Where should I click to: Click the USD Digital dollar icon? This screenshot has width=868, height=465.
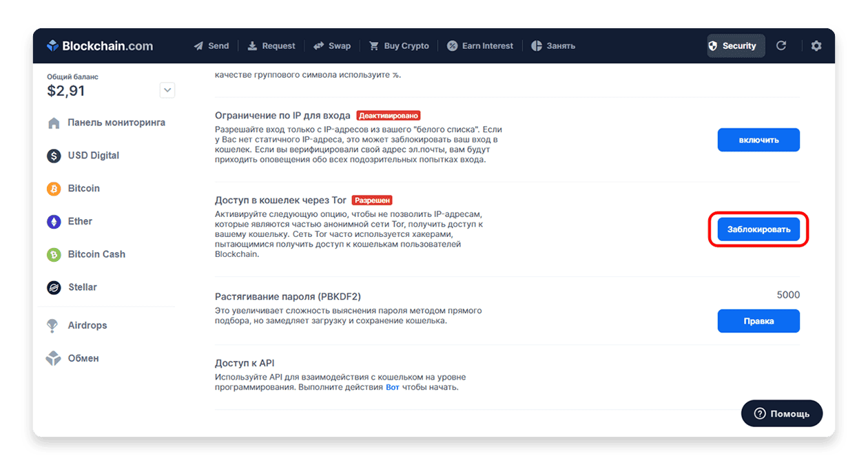[54, 156]
